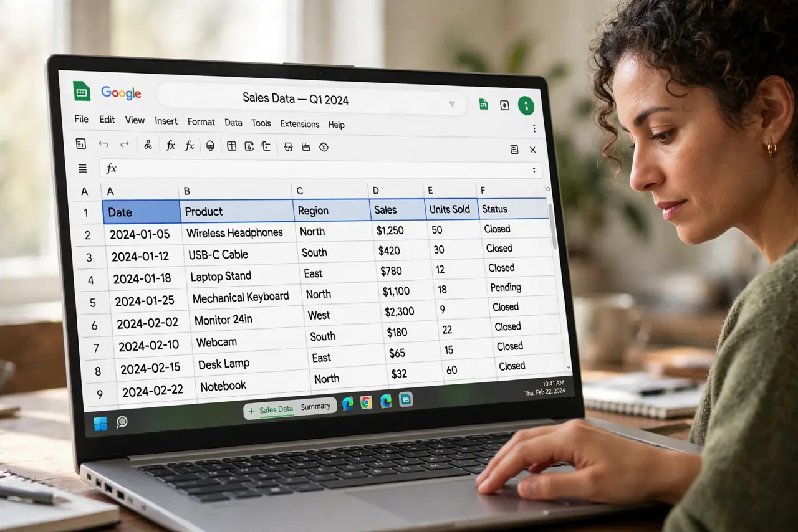
Task: Click the scroll-down arrow at scrollbar bottom
Action: pos(568,369)
